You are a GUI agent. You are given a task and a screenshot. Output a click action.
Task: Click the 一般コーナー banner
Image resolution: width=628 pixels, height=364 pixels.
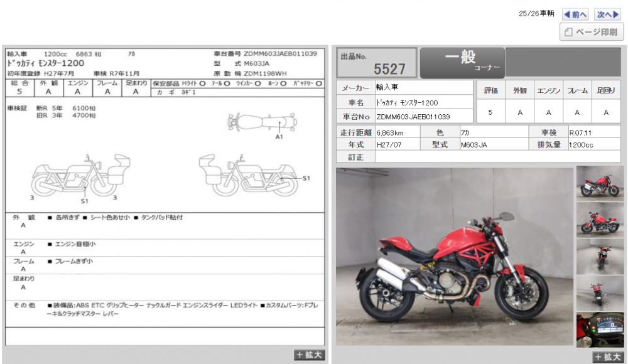[462, 62]
